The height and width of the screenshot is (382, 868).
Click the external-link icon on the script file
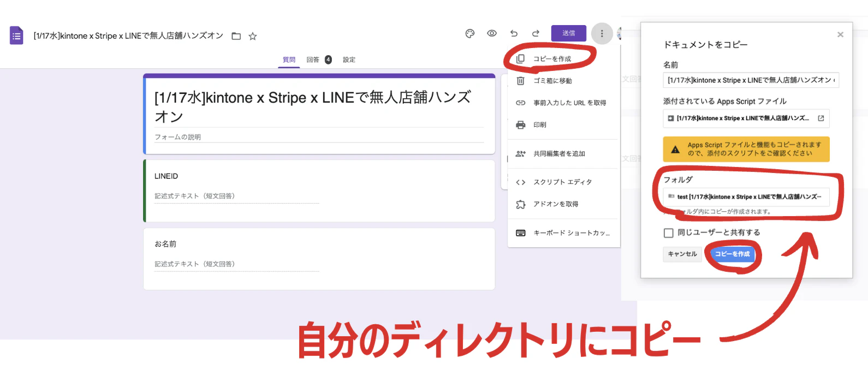click(x=821, y=118)
